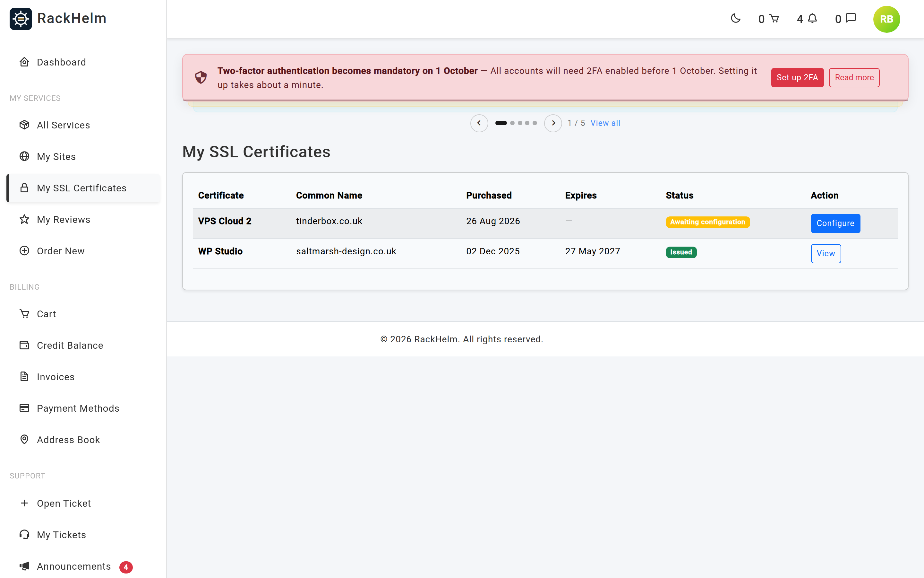Click the Certificate column header
924x578 pixels.
(x=221, y=195)
